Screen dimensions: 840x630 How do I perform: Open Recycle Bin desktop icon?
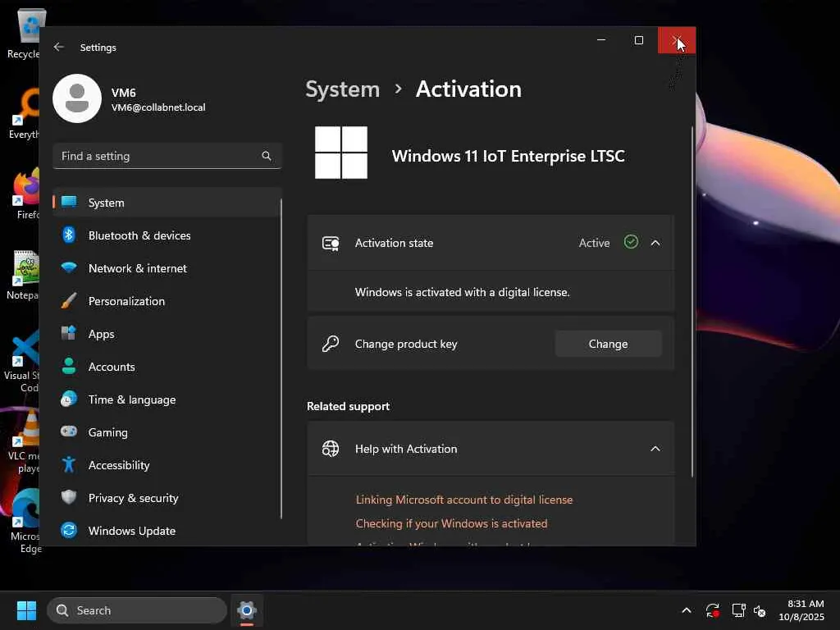pyautogui.click(x=25, y=34)
